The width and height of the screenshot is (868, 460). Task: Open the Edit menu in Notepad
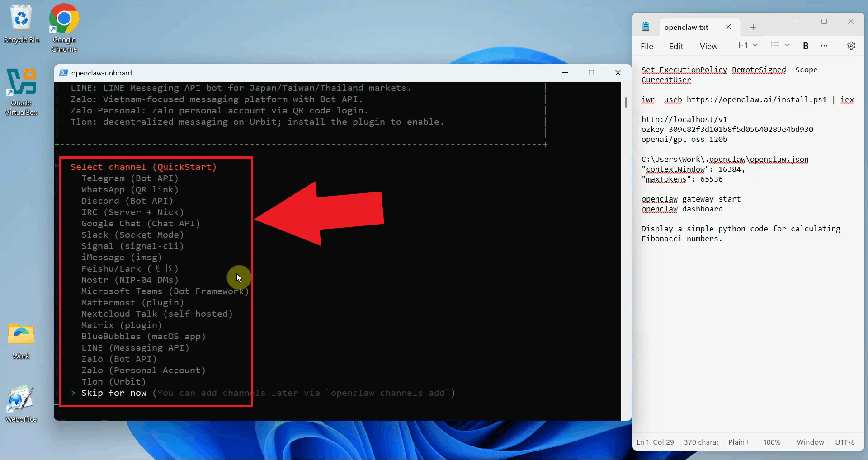pyautogui.click(x=676, y=46)
